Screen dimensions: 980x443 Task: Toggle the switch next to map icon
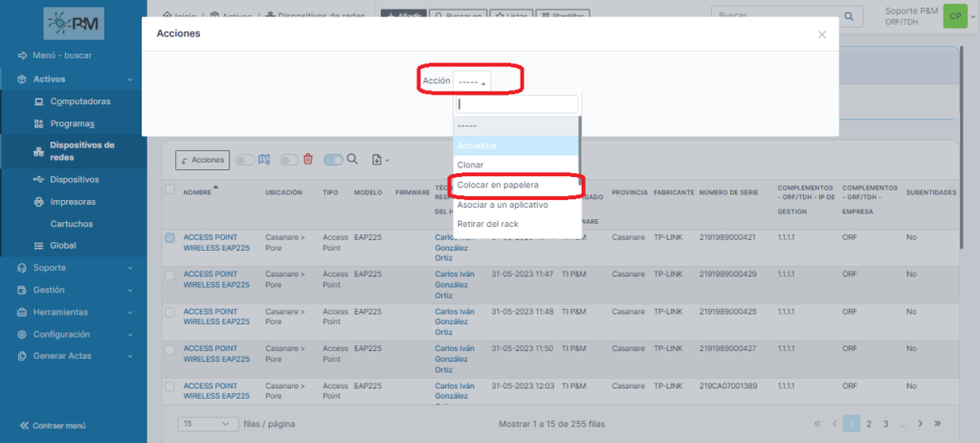point(245,160)
